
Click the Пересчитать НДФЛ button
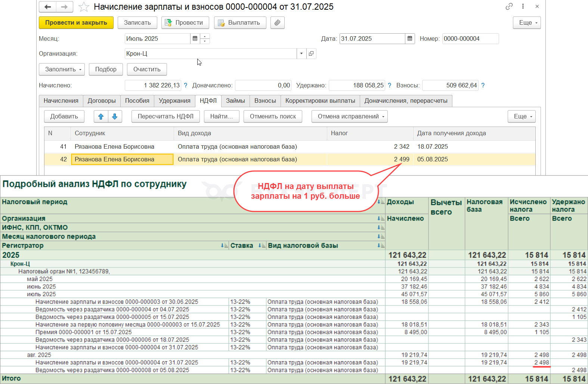[x=165, y=117]
